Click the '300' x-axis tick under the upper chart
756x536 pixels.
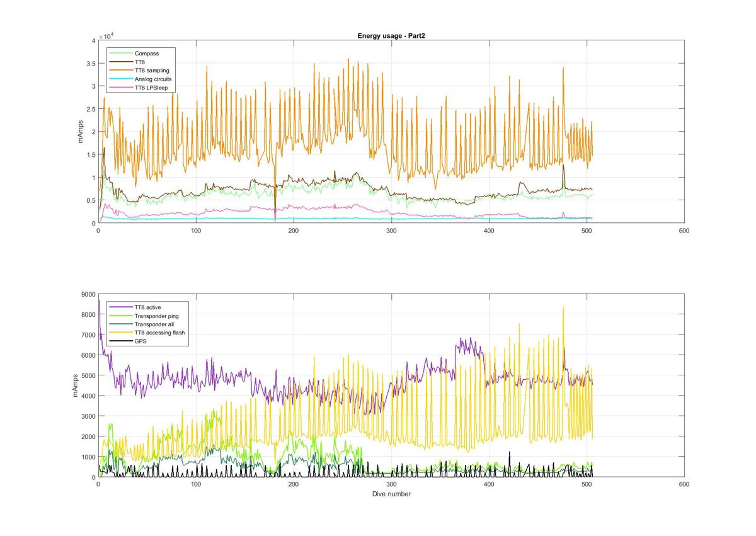[x=391, y=231]
